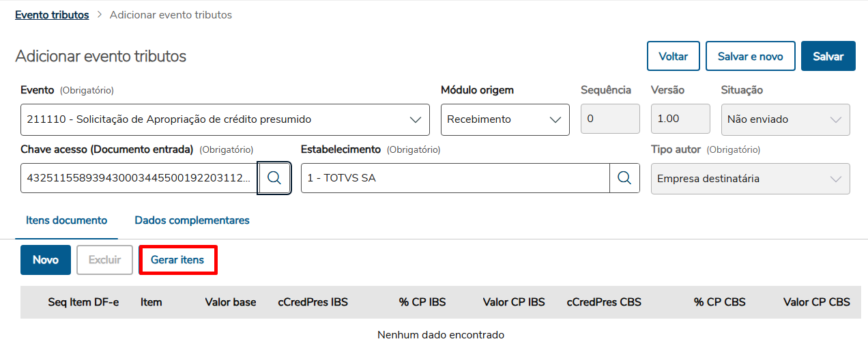Expand the Tipo autor dropdown
The image size is (868, 350).
point(835,179)
